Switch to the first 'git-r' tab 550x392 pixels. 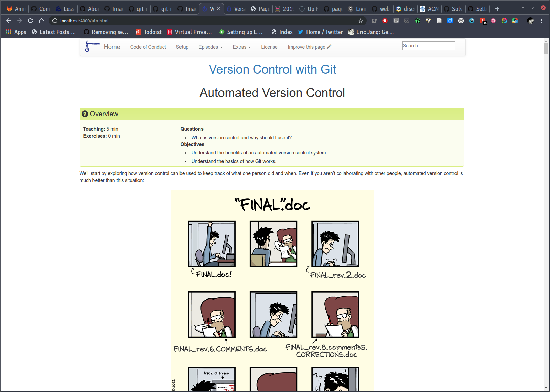pos(138,9)
